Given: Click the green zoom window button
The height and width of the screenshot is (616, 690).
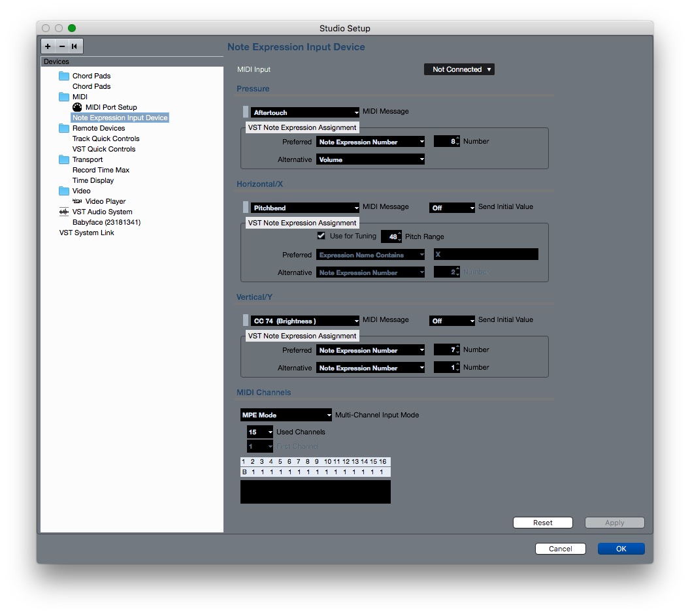Looking at the screenshot, I should coord(72,28).
